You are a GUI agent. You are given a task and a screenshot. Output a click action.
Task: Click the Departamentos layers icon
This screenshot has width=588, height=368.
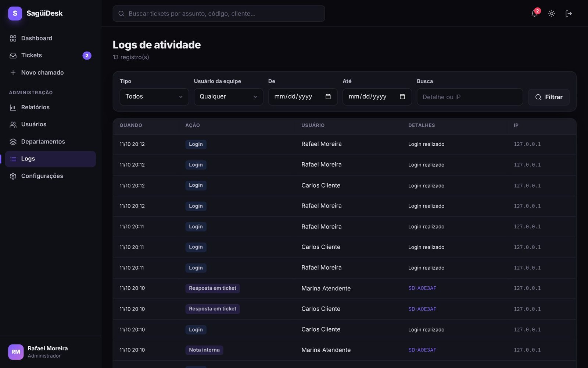pos(13,142)
